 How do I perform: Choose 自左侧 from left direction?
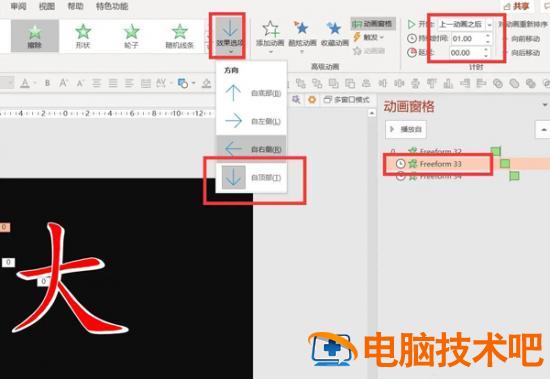pyautogui.click(x=251, y=121)
